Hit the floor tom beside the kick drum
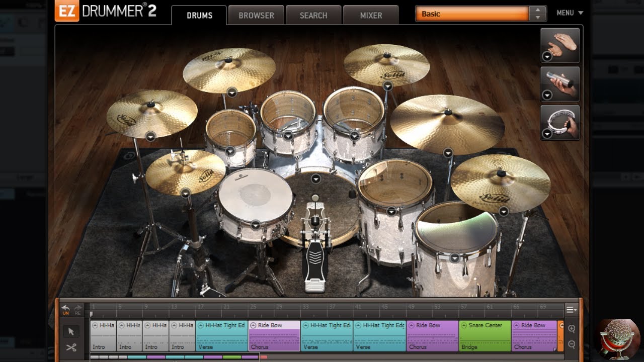This screenshot has width=644, height=362. pos(395,182)
